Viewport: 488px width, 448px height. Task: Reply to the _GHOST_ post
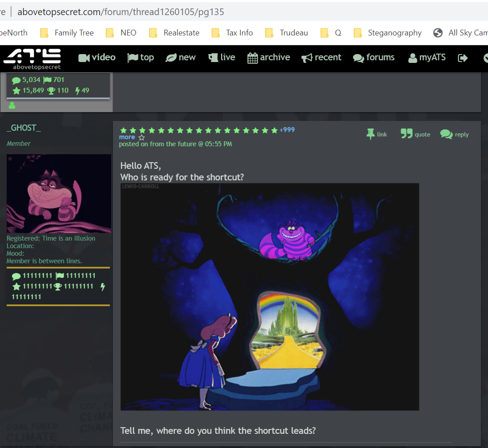coord(454,134)
